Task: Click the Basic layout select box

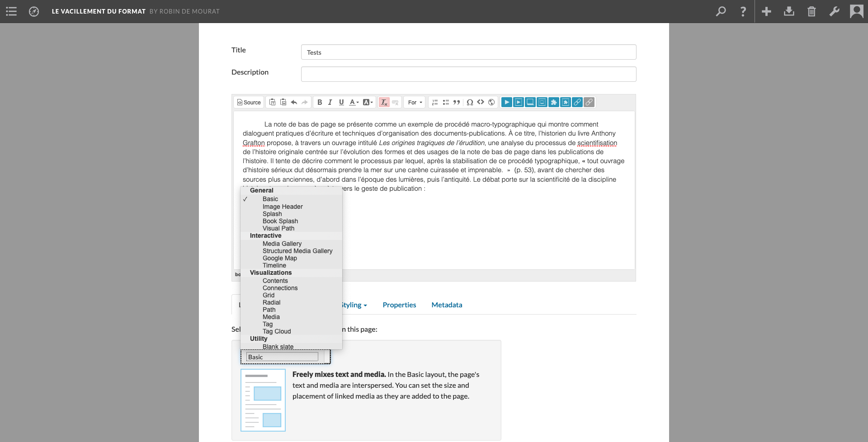Action: pyautogui.click(x=285, y=357)
